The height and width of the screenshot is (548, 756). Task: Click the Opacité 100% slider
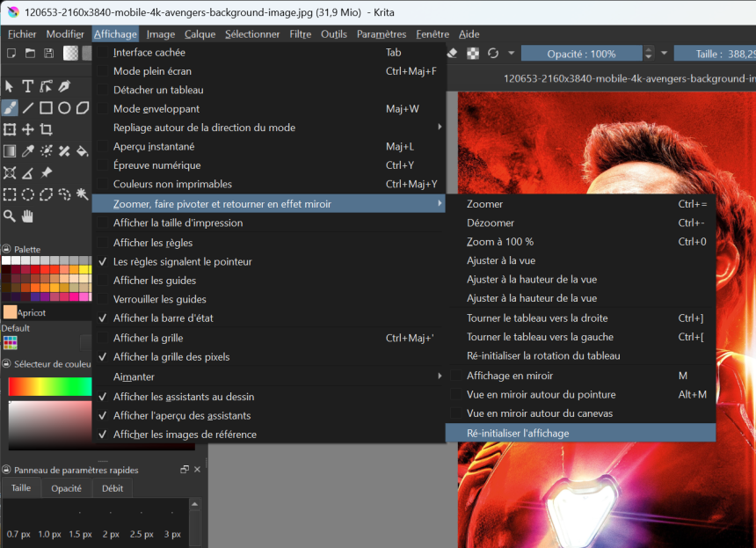coord(583,54)
